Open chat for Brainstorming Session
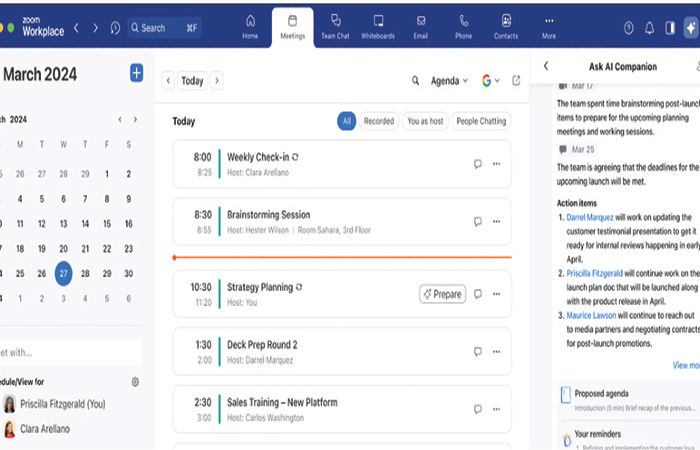Image resolution: width=700 pixels, height=450 pixels. pyautogui.click(x=478, y=221)
